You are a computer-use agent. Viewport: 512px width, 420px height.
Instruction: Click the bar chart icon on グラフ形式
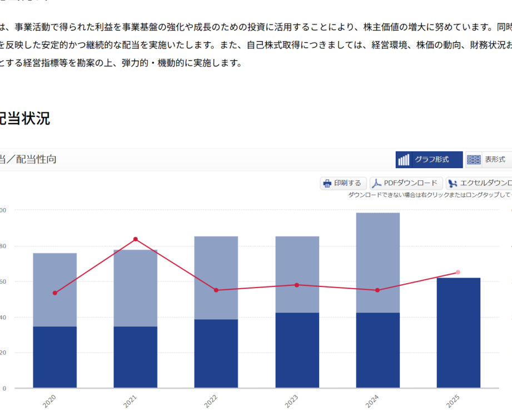click(x=404, y=160)
